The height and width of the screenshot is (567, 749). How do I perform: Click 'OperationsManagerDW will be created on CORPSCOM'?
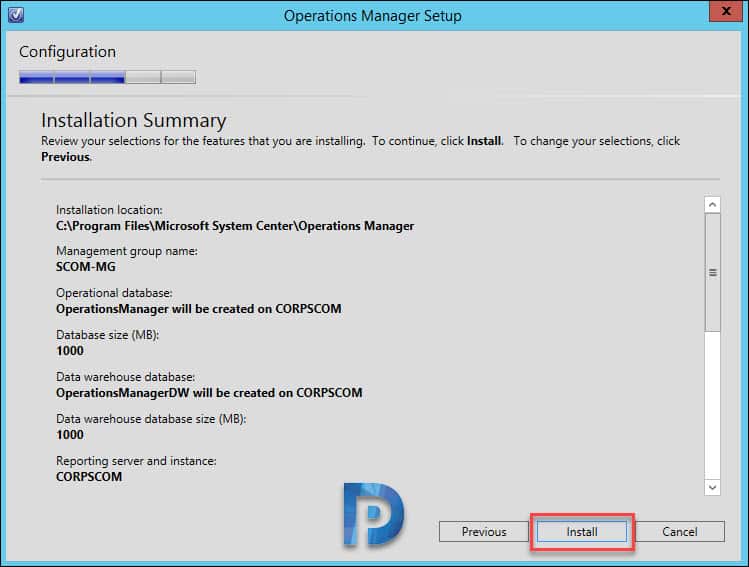209,393
